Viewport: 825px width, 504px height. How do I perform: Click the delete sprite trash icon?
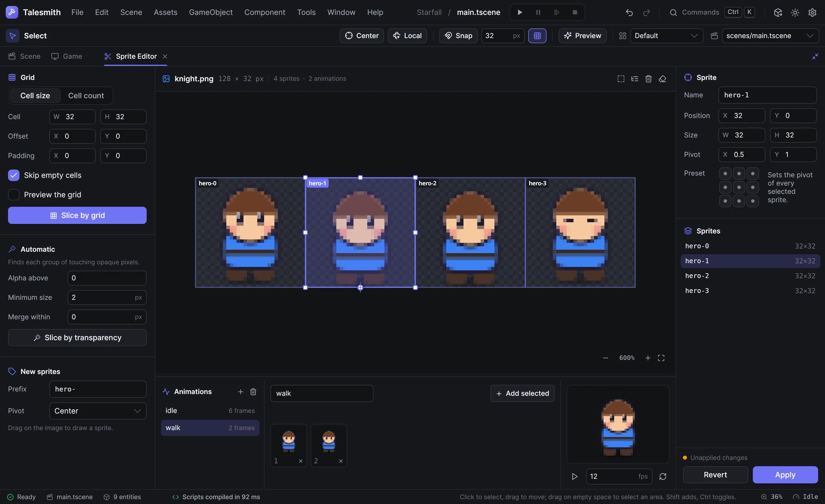649,79
